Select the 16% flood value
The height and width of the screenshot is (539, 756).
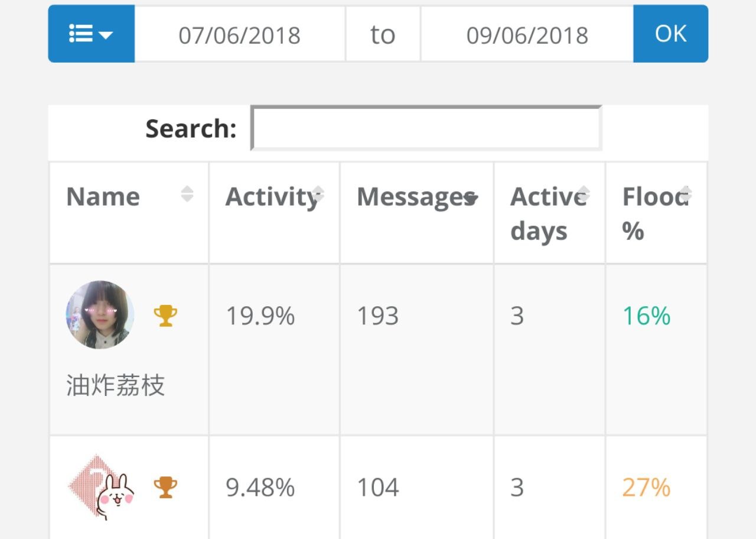point(647,316)
